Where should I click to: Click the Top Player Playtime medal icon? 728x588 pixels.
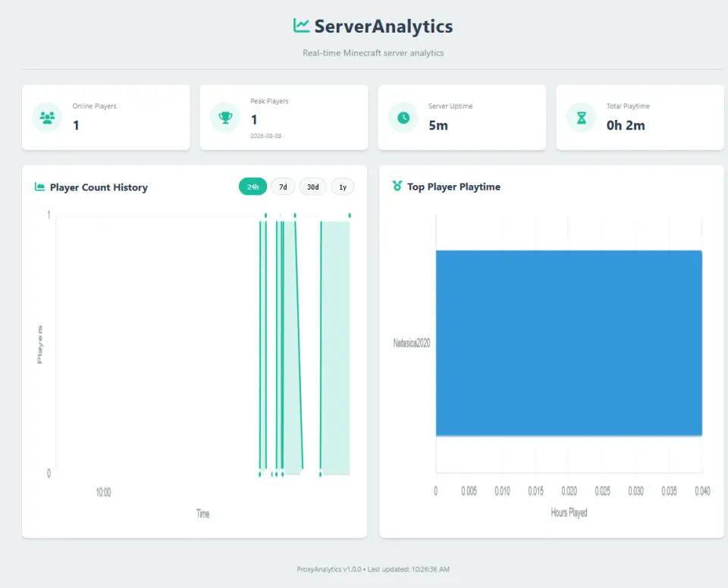point(397,186)
